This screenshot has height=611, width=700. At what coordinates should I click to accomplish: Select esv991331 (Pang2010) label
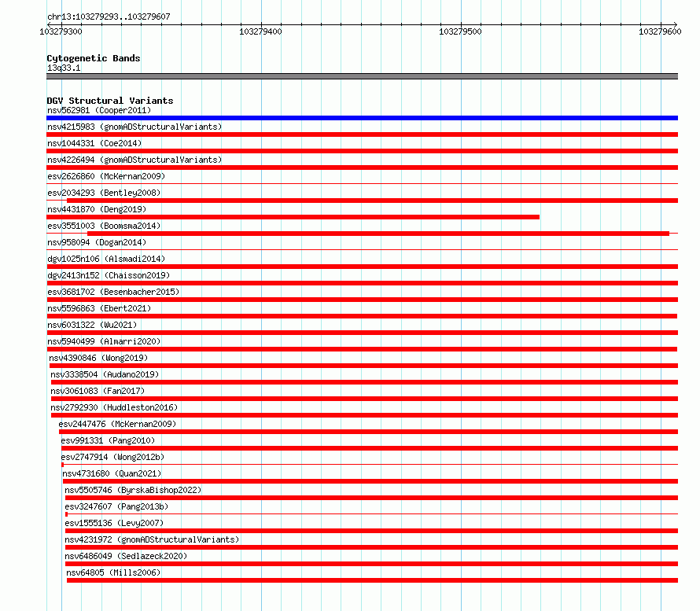coord(108,440)
